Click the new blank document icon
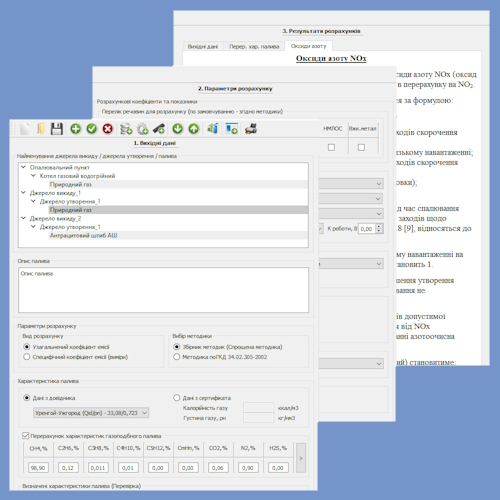The height and width of the screenshot is (500, 500). [x=25, y=129]
